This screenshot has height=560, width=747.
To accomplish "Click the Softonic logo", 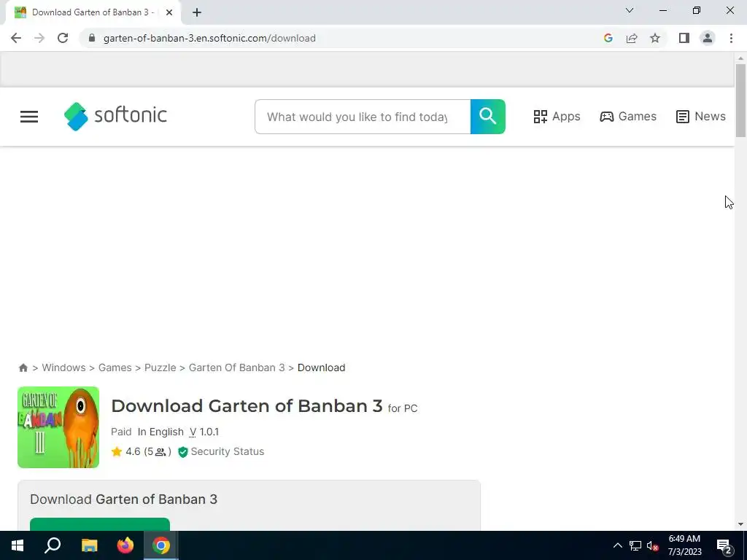I will coord(115,116).
